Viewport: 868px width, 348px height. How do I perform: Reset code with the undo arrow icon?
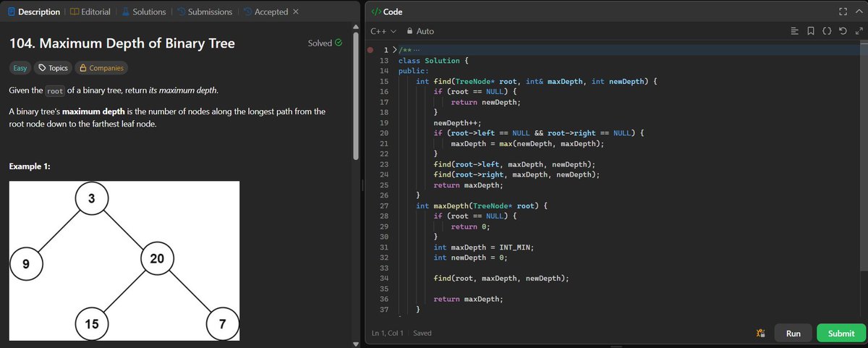[x=843, y=31]
